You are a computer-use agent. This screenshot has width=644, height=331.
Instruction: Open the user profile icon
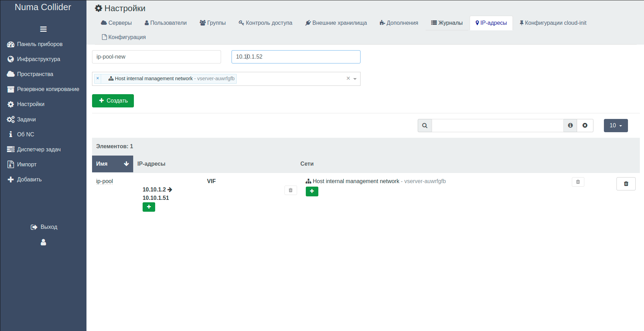point(43,242)
